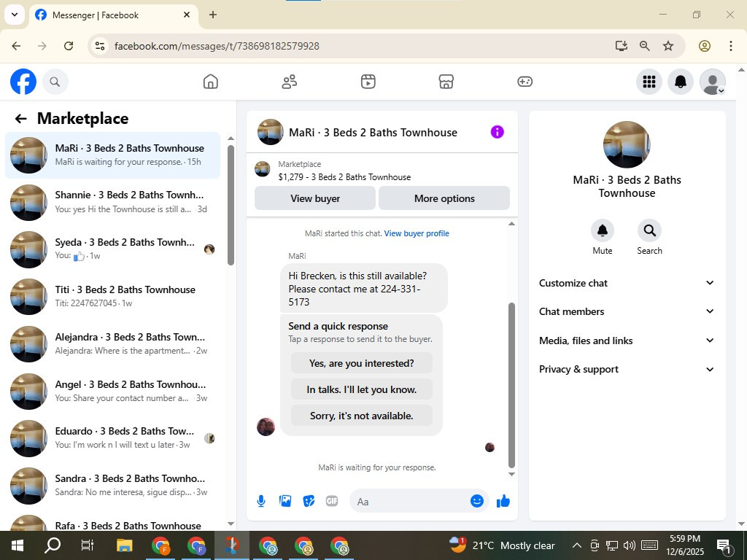Select the Messenger | Facebook tab
Image resolution: width=747 pixels, height=560 pixels.
[x=114, y=15]
